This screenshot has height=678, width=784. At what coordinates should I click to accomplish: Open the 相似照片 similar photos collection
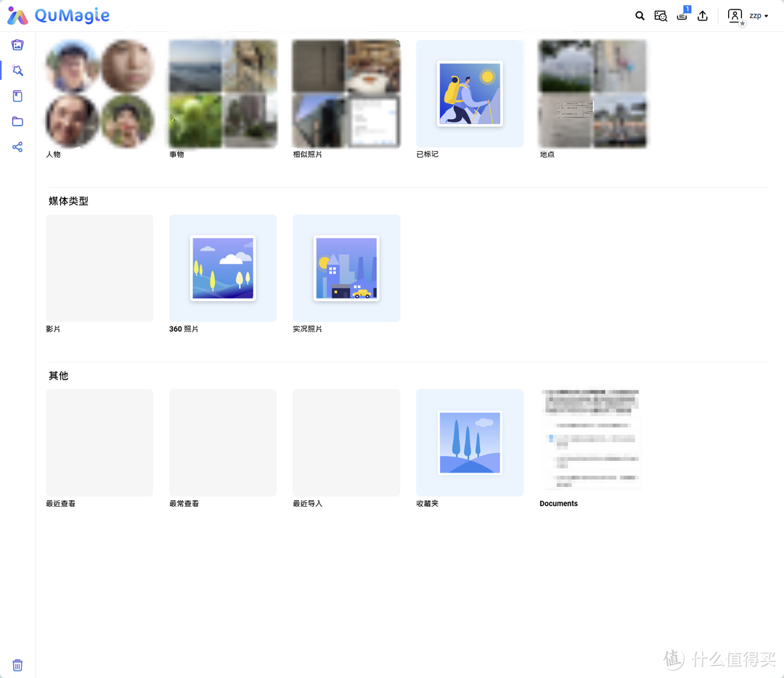[346, 94]
